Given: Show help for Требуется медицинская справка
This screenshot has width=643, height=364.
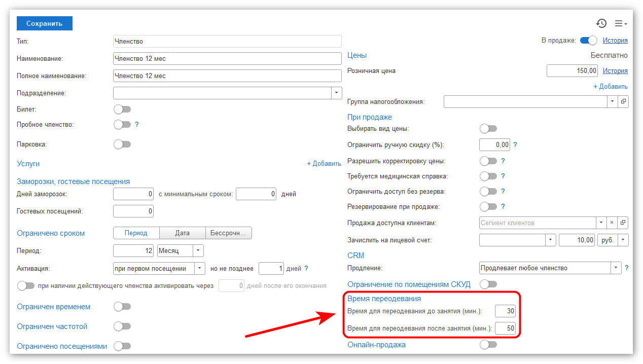Looking at the screenshot, I should (x=503, y=176).
